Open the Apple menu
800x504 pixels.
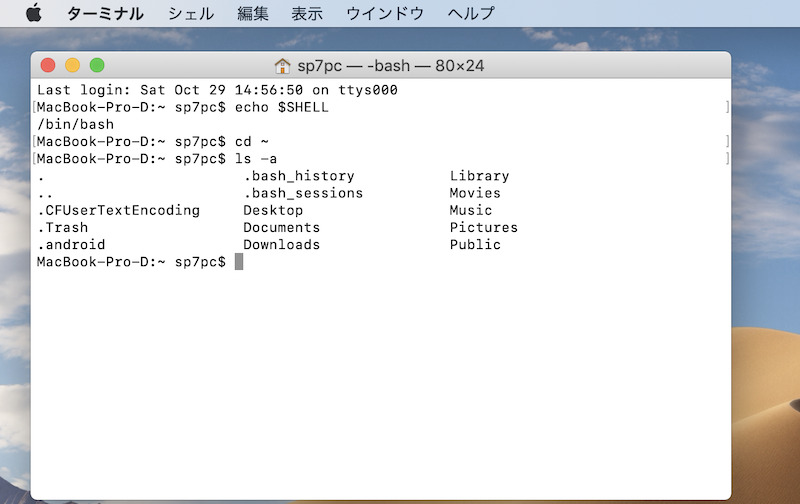pos(33,13)
